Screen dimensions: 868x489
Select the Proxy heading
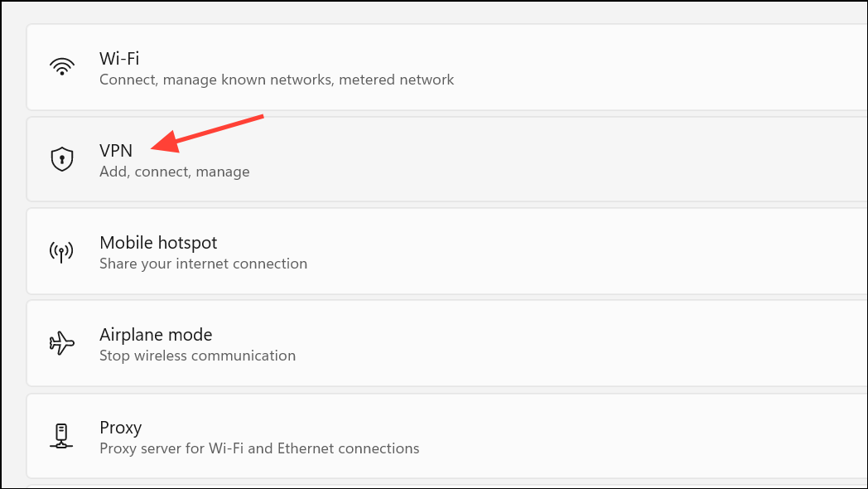121,428
